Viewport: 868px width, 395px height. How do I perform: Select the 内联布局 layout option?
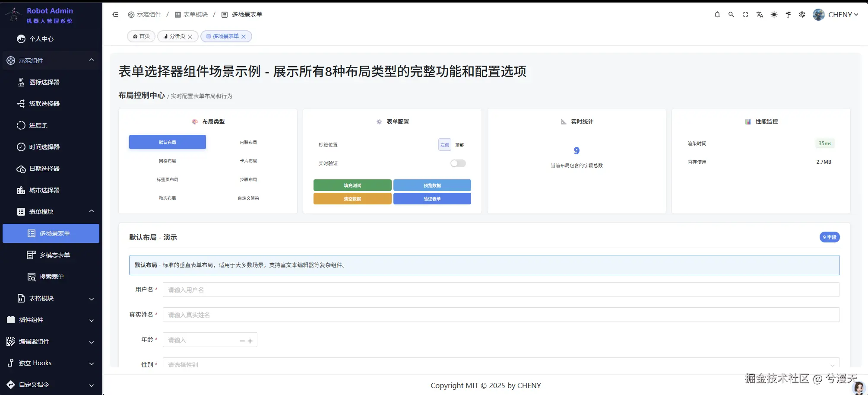(x=248, y=142)
